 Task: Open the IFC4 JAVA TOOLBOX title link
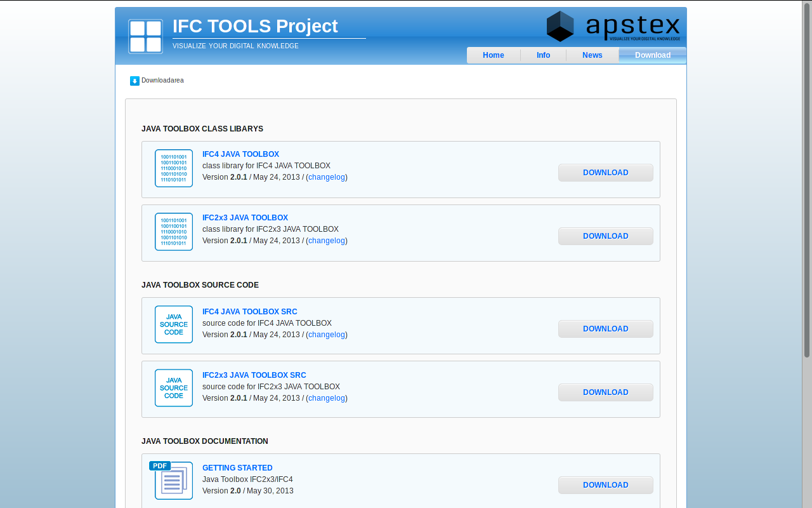click(x=241, y=154)
